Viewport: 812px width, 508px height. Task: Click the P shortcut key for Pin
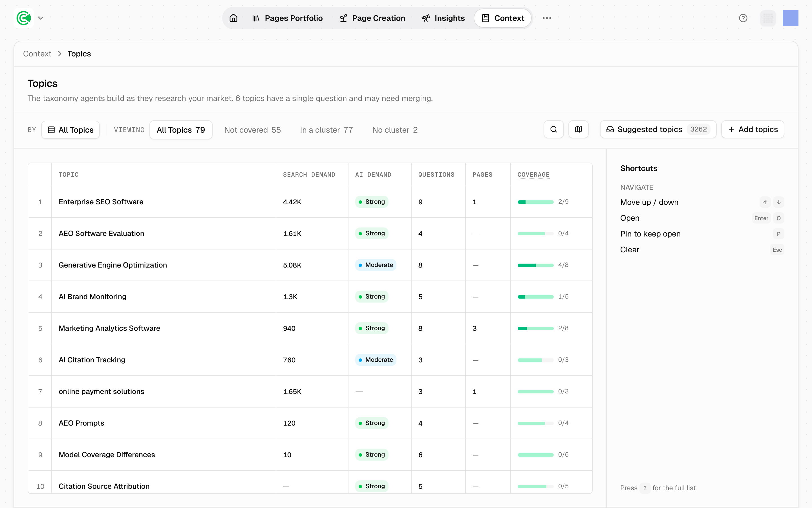pos(779,234)
